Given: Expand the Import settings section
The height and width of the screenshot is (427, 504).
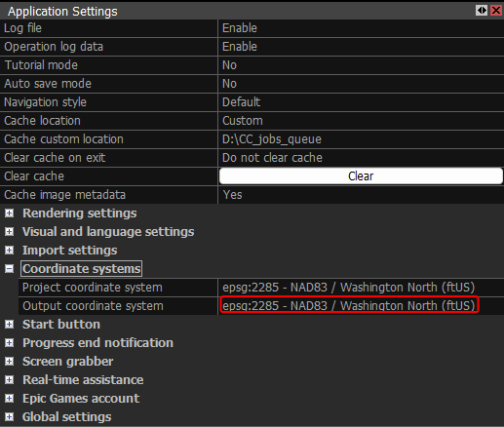Looking at the screenshot, I should point(9,251).
